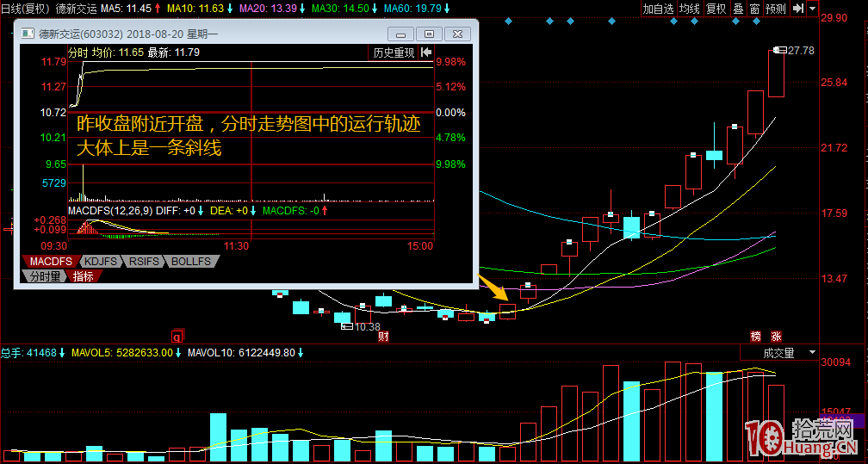Click the 15:00 time label in popup

tap(419, 246)
